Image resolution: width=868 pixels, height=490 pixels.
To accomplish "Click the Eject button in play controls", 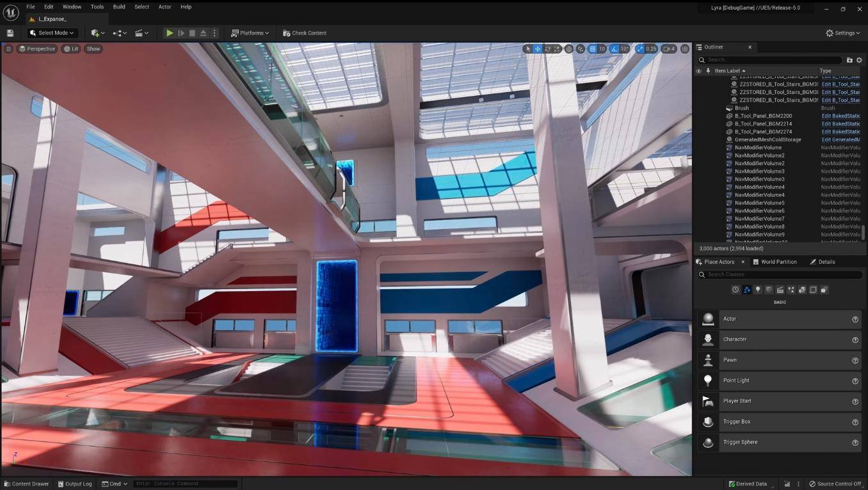I will tap(203, 33).
